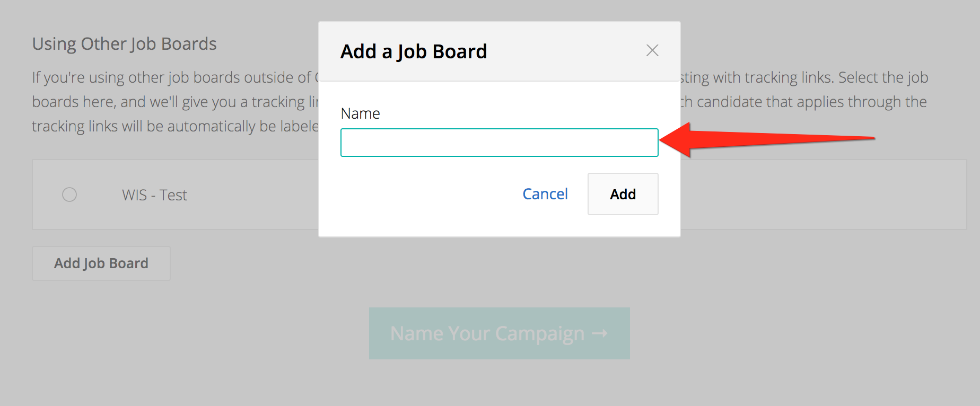
Task: Close the Add a Job Board dialog
Action: (652, 50)
